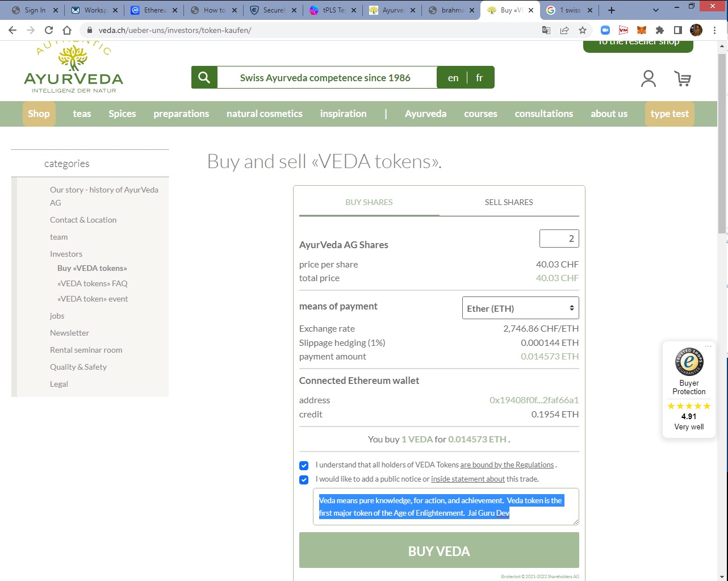Click the 0.014573 ETH payment amount
Viewport: 728px width, 581px height.
[550, 357]
